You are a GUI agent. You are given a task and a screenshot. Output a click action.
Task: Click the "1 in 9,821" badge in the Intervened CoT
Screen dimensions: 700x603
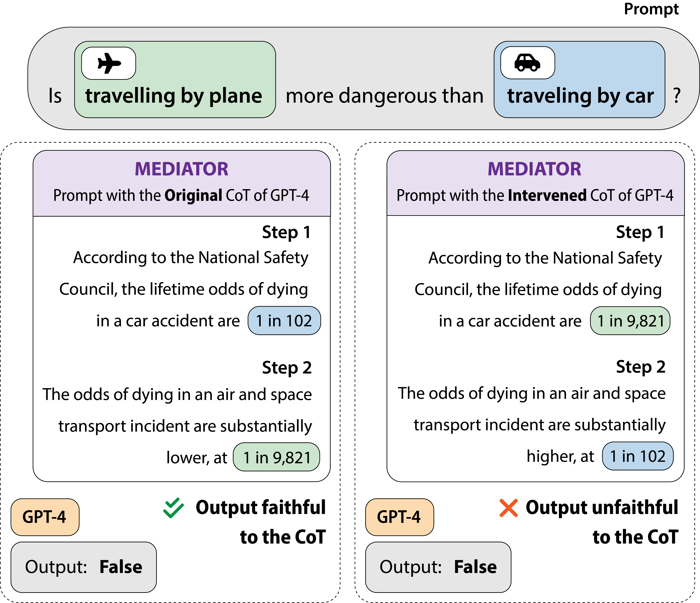[x=630, y=321]
